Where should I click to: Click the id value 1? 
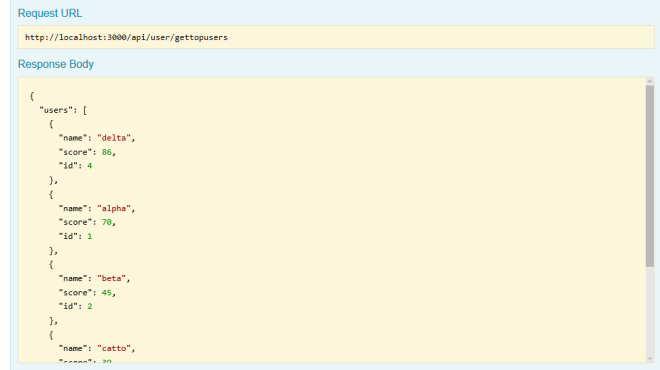point(90,236)
